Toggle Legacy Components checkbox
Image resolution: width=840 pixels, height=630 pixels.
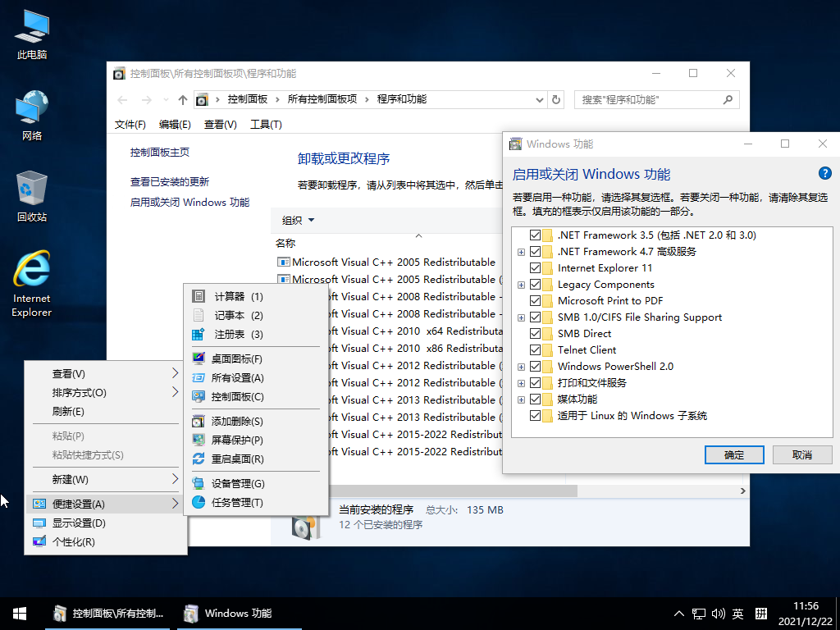click(x=535, y=284)
